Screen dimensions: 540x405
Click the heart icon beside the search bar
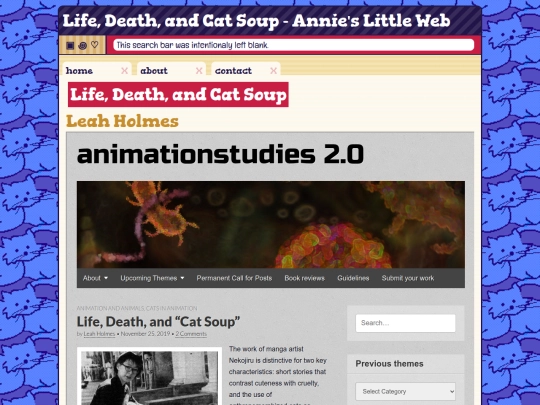point(95,45)
